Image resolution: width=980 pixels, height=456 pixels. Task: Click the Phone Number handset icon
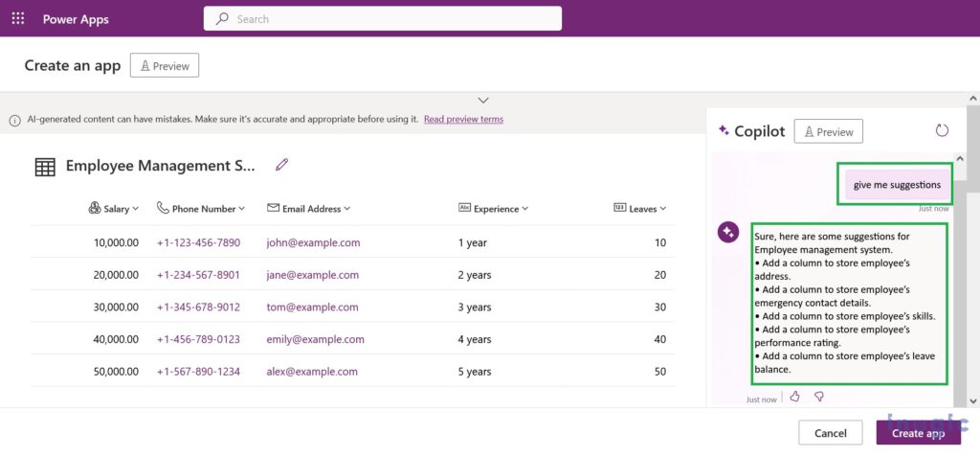[x=163, y=208]
